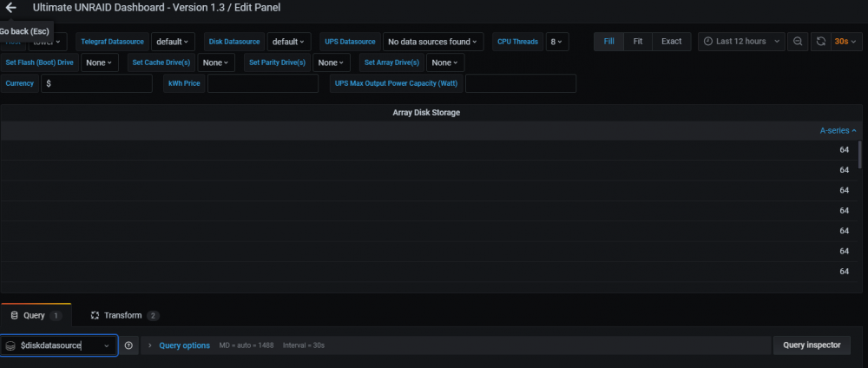Click the Currency label
The width and height of the screenshot is (868, 368).
20,83
